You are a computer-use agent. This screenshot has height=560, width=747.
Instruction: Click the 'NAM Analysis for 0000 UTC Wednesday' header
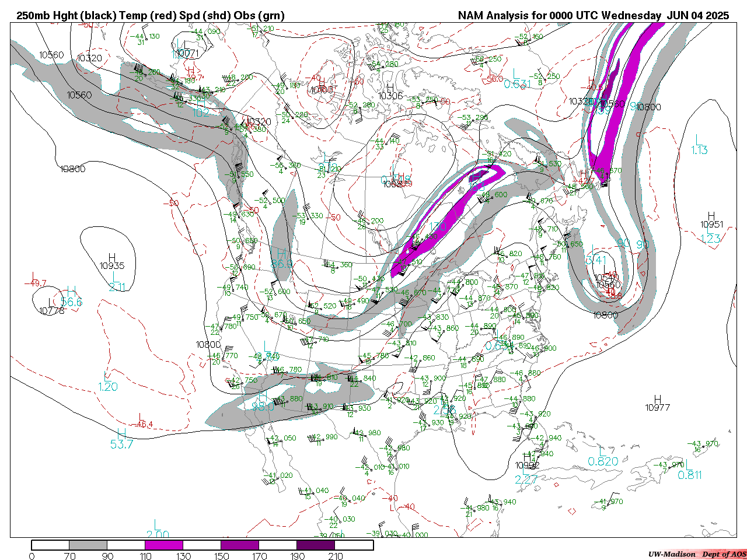(559, 16)
